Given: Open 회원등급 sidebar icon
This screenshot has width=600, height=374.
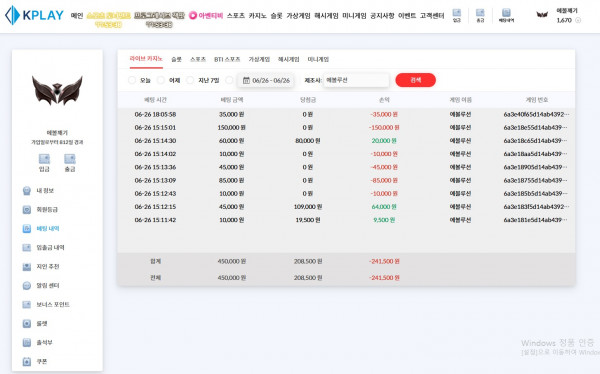Looking at the screenshot, I should 26,209.
